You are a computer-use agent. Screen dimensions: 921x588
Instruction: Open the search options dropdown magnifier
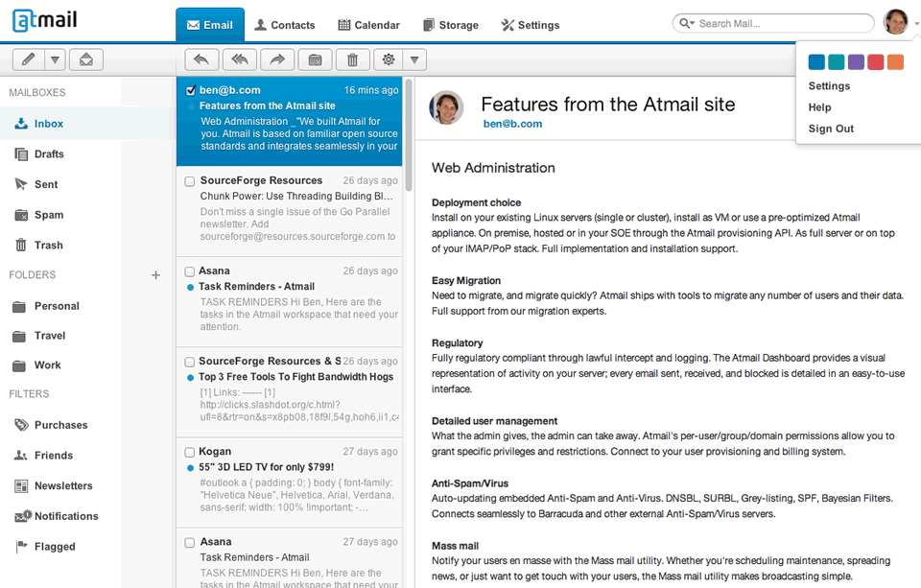[x=687, y=23]
